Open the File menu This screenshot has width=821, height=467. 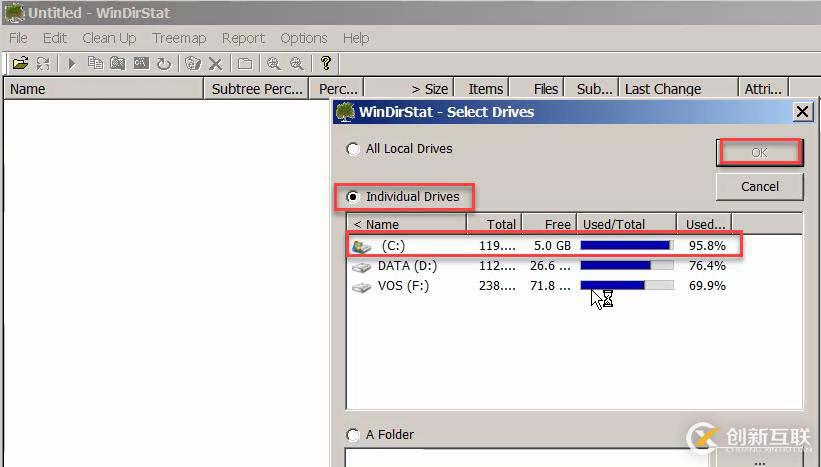click(x=18, y=38)
